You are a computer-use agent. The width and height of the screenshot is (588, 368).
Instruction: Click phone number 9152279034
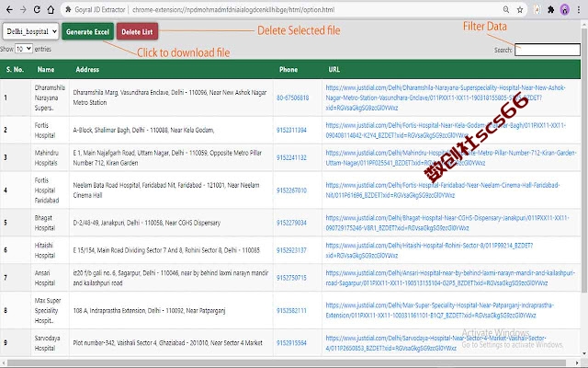[291, 223]
